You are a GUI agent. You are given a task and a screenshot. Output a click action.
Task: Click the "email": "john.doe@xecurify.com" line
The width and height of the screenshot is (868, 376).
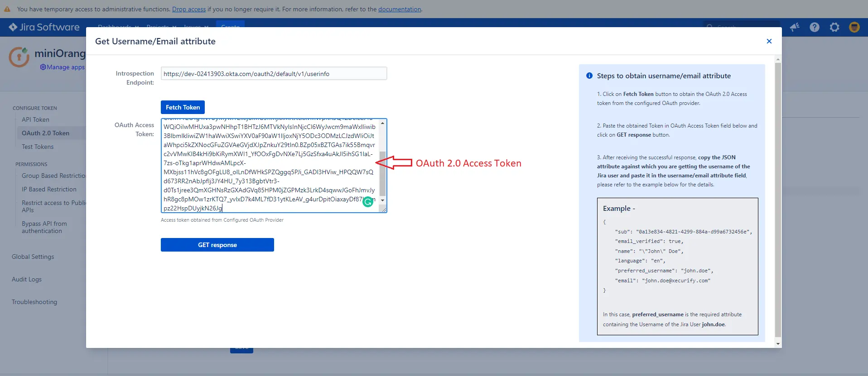662,281
